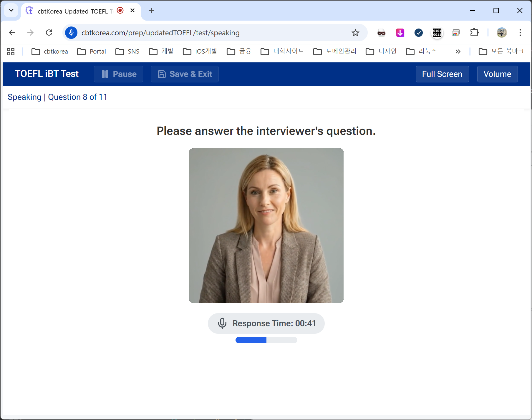Open the cbtkorea bookmark folder
The height and width of the screenshot is (420, 532).
point(50,52)
